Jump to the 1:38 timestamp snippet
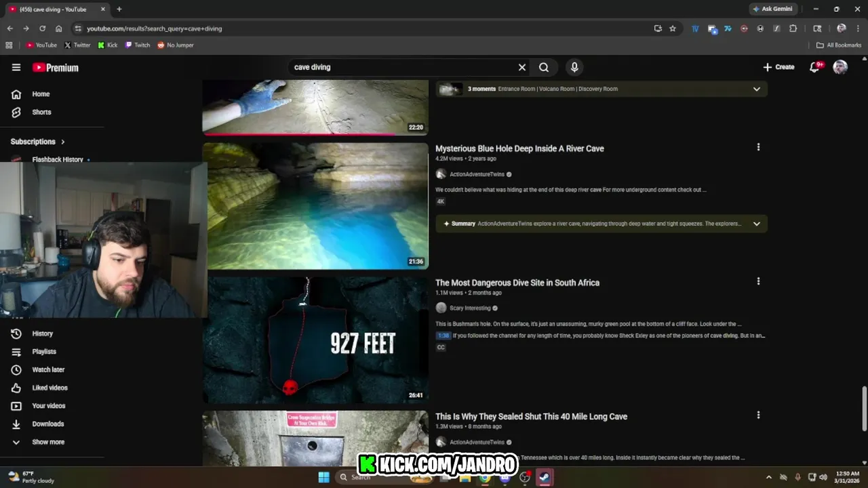The image size is (868, 488). click(x=443, y=335)
